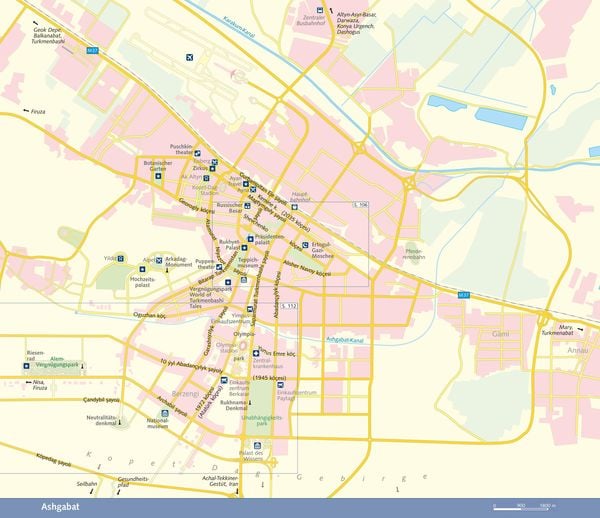The image size is (600, 518).
Task: Select the Palast des Wissens icon
Action: coord(257,445)
